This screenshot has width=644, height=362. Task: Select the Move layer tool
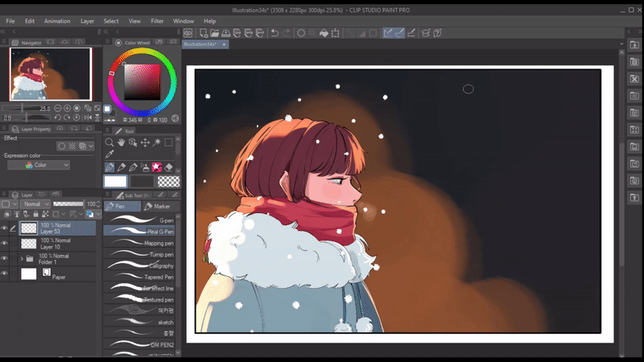(145, 142)
